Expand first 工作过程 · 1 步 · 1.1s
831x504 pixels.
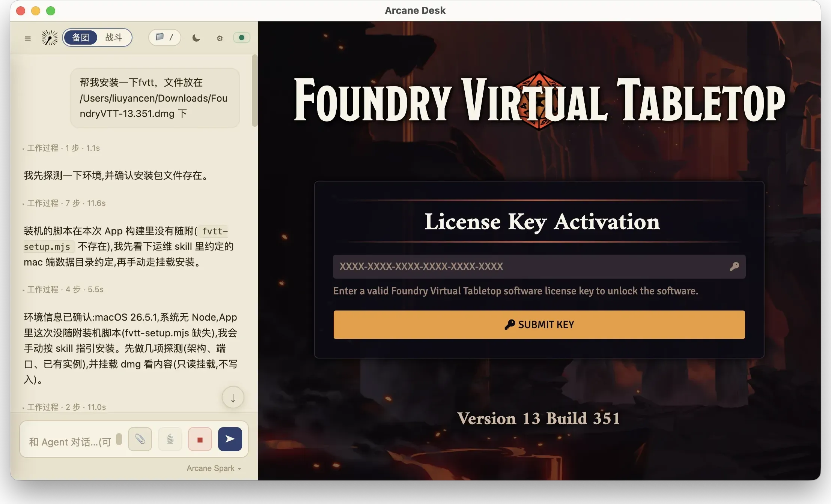point(62,148)
